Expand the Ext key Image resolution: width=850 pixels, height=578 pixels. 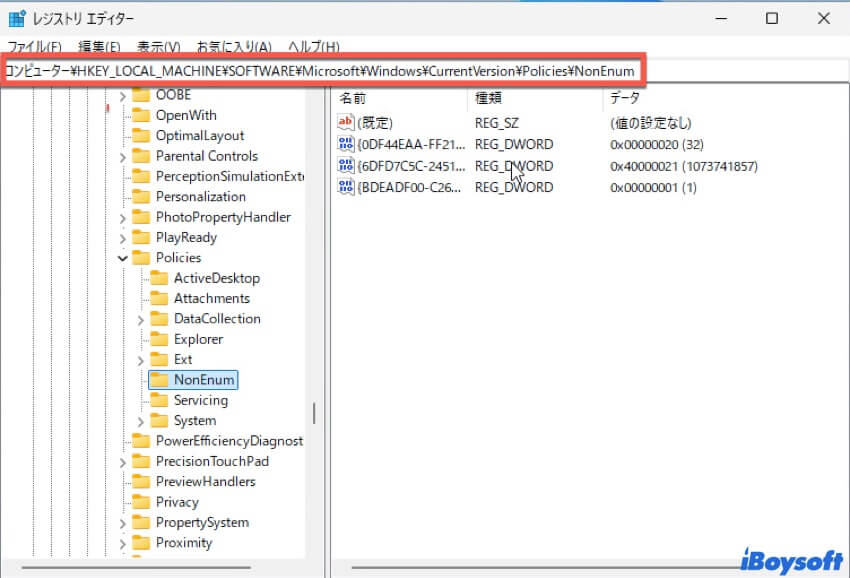point(140,361)
